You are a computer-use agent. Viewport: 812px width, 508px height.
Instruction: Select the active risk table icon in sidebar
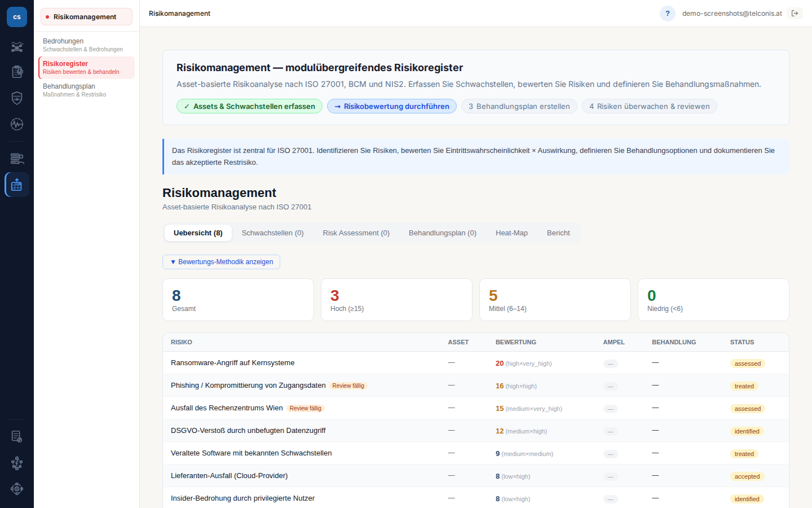pyautogui.click(x=17, y=185)
